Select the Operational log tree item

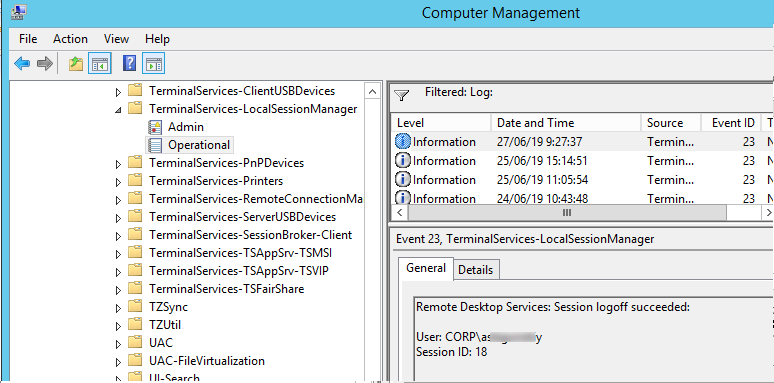click(199, 145)
